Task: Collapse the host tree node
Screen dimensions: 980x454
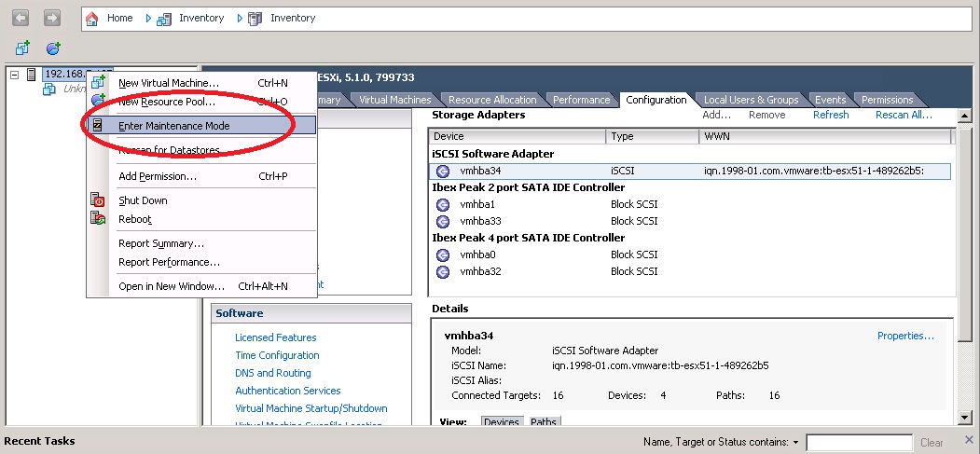Action: coord(14,75)
